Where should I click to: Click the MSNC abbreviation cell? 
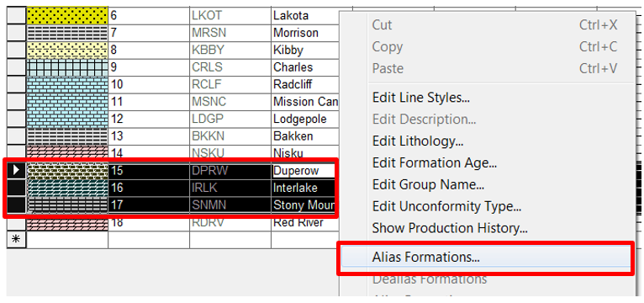click(230, 102)
